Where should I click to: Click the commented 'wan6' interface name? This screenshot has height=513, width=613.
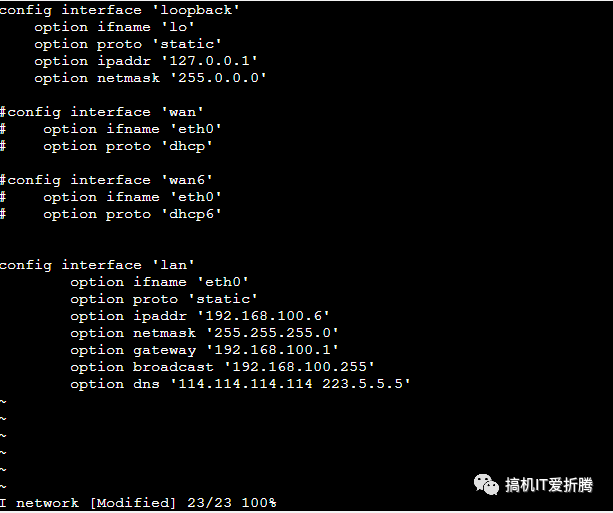click(186, 180)
